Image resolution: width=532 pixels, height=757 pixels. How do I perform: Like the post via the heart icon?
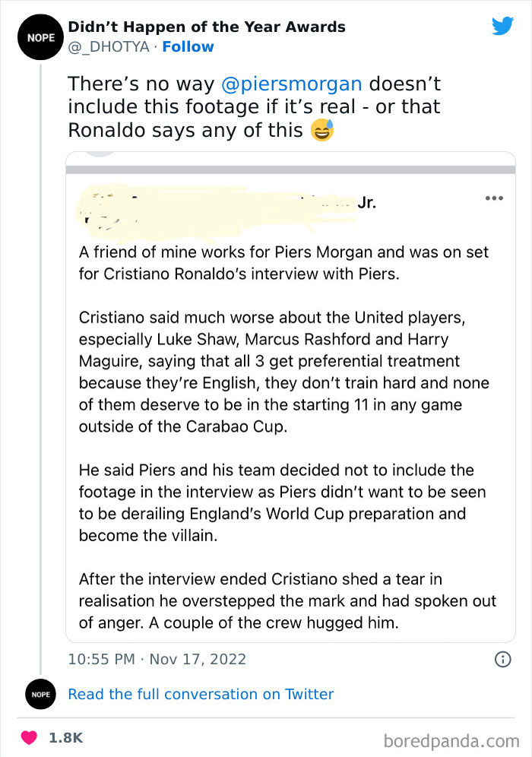pyautogui.click(x=29, y=736)
